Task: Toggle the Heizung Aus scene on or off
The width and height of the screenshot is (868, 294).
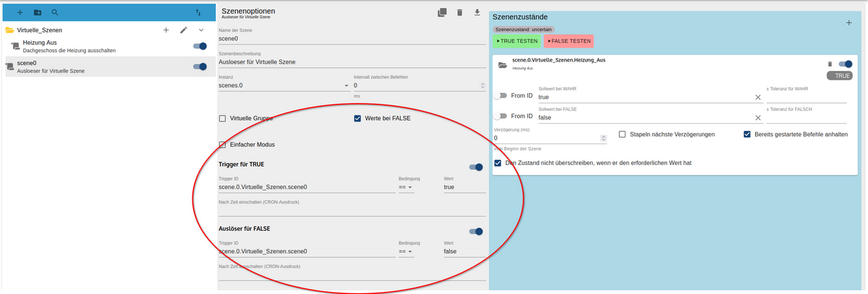Action: tap(200, 46)
